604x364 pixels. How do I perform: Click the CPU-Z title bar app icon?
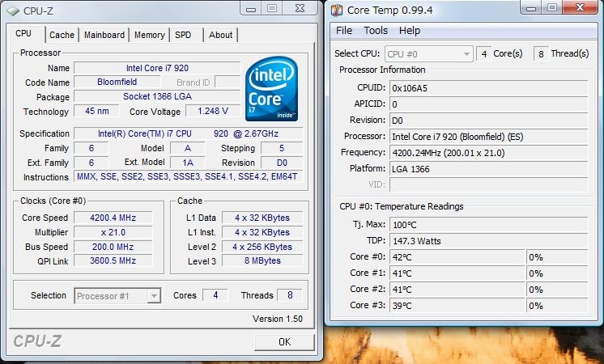point(13,11)
